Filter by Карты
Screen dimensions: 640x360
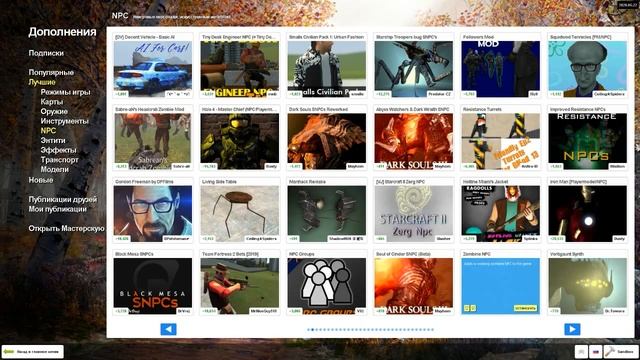click(x=52, y=102)
